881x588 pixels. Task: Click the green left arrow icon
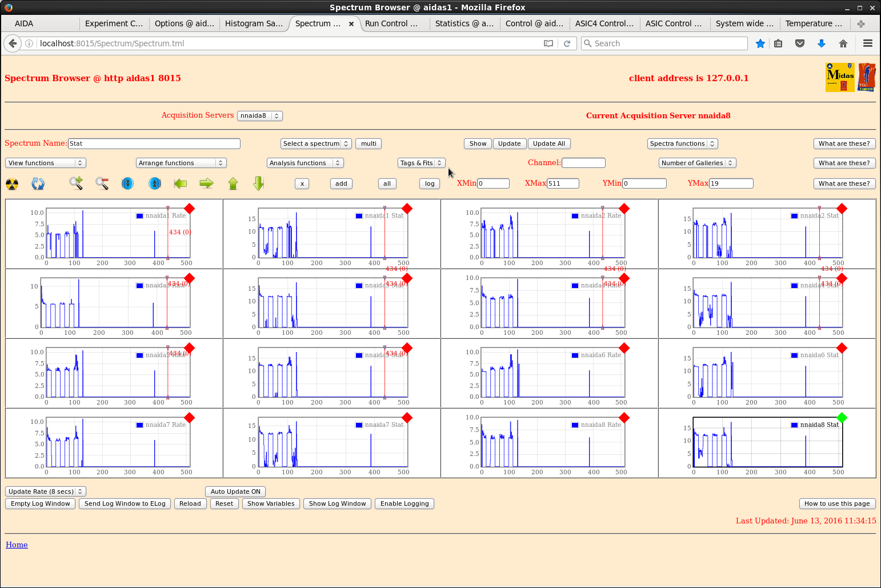(x=181, y=183)
